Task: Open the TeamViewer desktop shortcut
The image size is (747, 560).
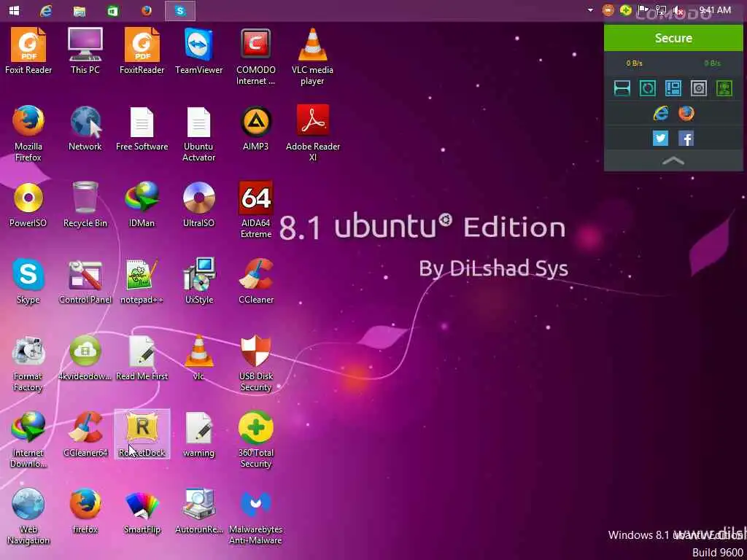Action: [x=198, y=51]
